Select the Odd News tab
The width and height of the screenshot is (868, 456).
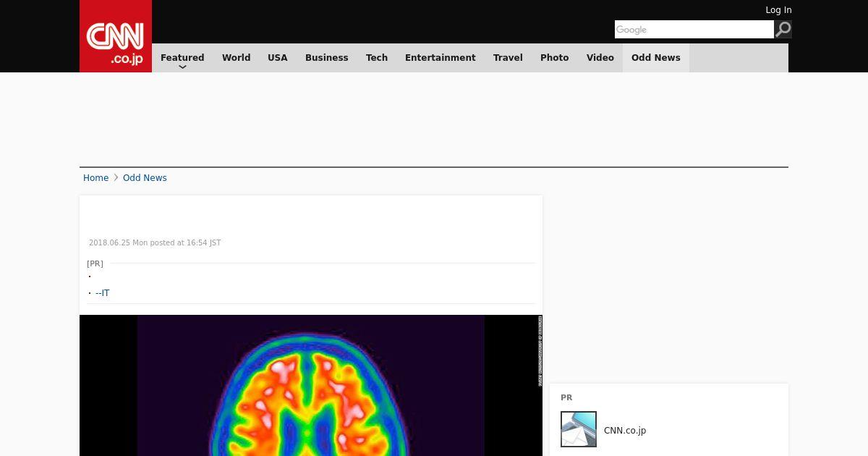[x=656, y=58]
